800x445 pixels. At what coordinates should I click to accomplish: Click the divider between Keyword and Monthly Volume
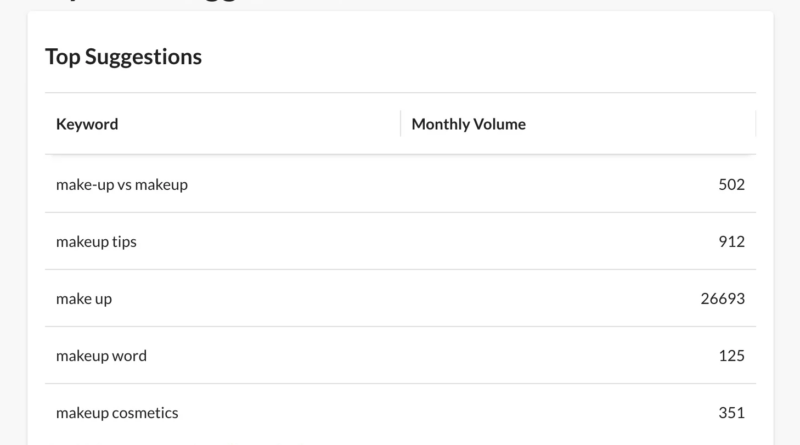(x=400, y=124)
